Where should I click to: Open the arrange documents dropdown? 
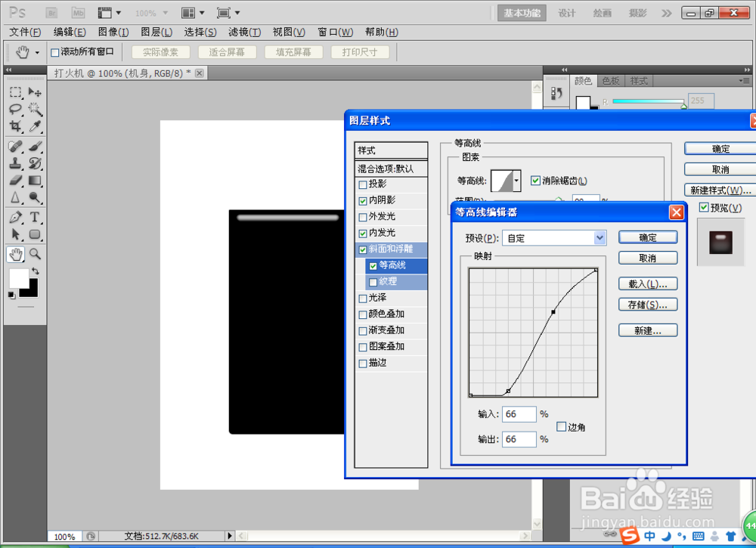point(194,13)
